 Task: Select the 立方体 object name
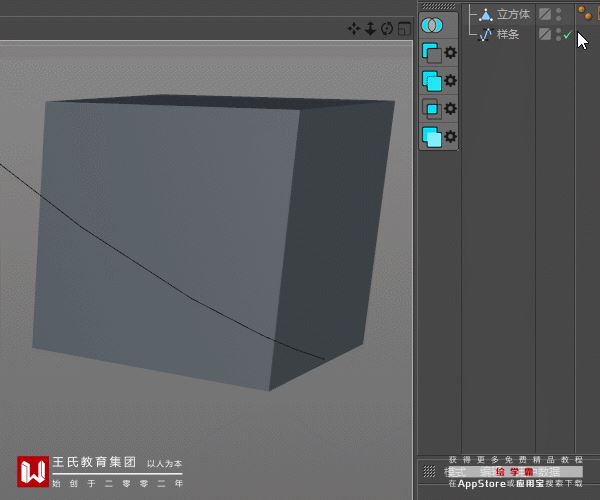click(513, 15)
